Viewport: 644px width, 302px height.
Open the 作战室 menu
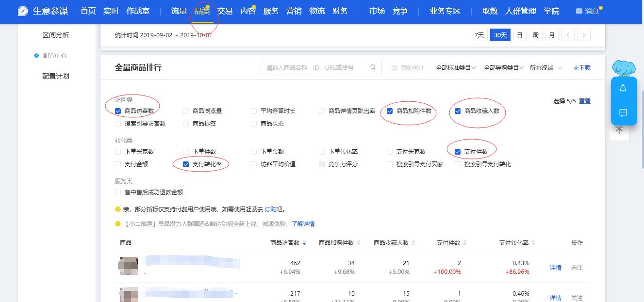[x=138, y=11]
